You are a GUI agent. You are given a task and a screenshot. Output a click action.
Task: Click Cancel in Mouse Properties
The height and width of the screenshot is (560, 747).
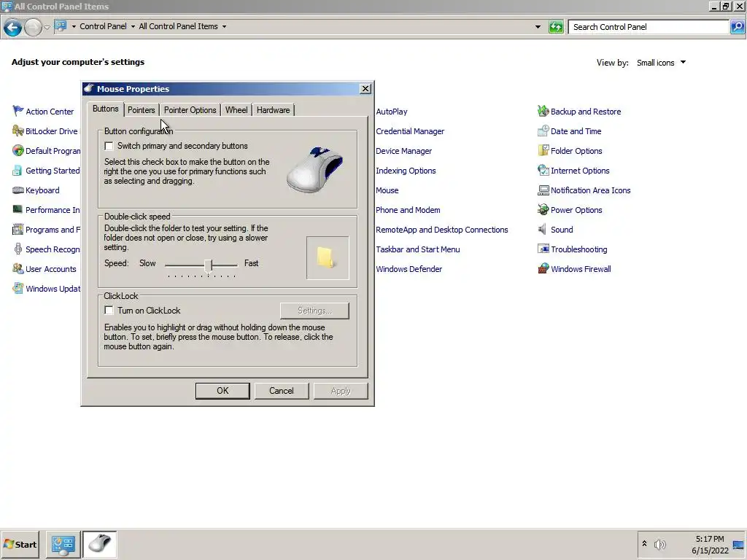[282, 391]
